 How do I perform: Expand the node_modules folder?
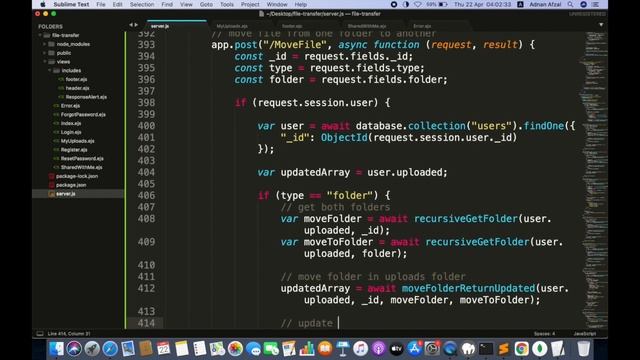45,44
